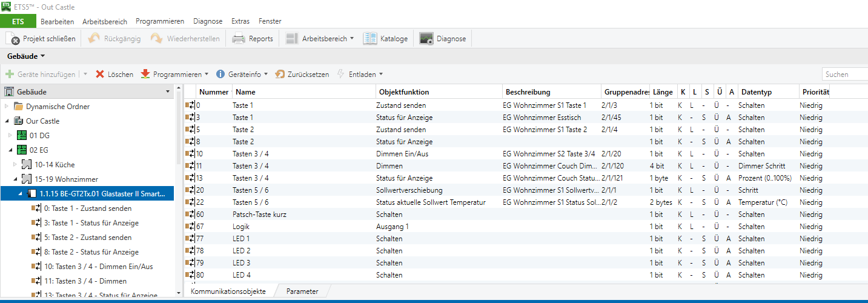
Task: Expand the 01 DG tree node
Action: coord(10,136)
